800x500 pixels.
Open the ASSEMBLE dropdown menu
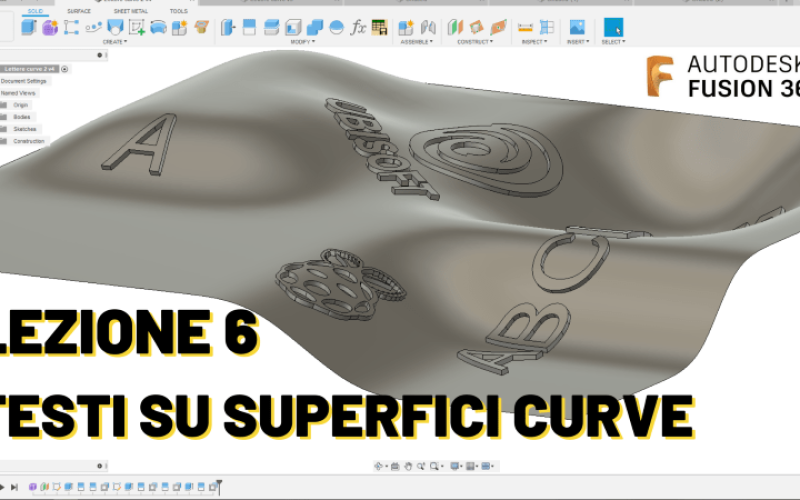[x=416, y=42]
